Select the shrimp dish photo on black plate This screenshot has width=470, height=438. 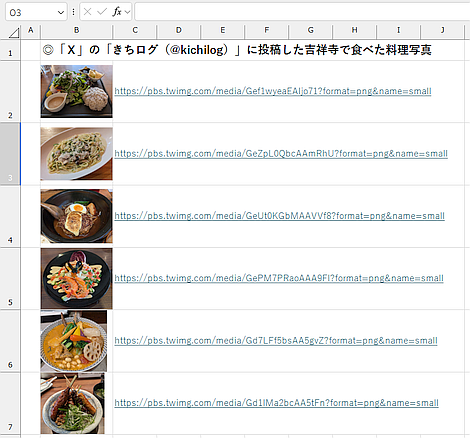pos(77,278)
